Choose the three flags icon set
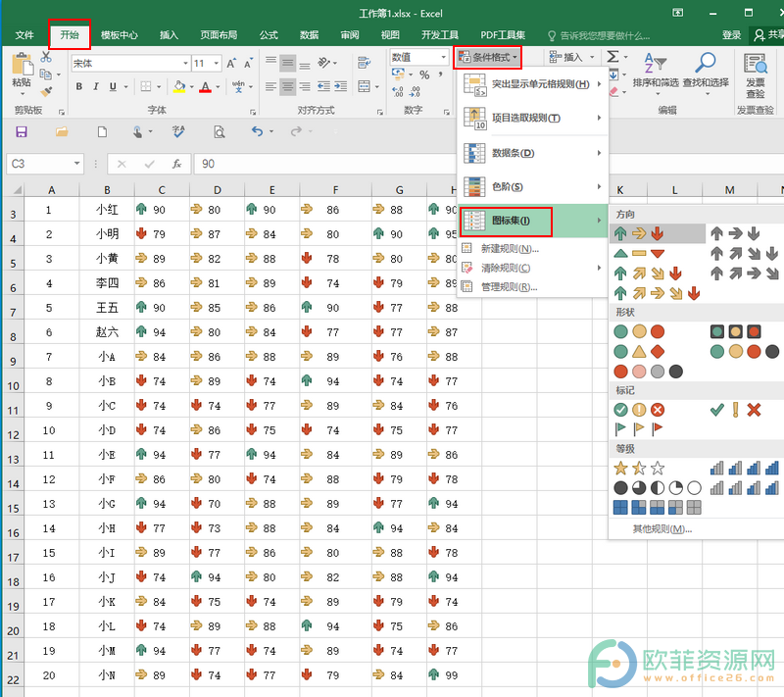784x697 pixels. click(639, 428)
